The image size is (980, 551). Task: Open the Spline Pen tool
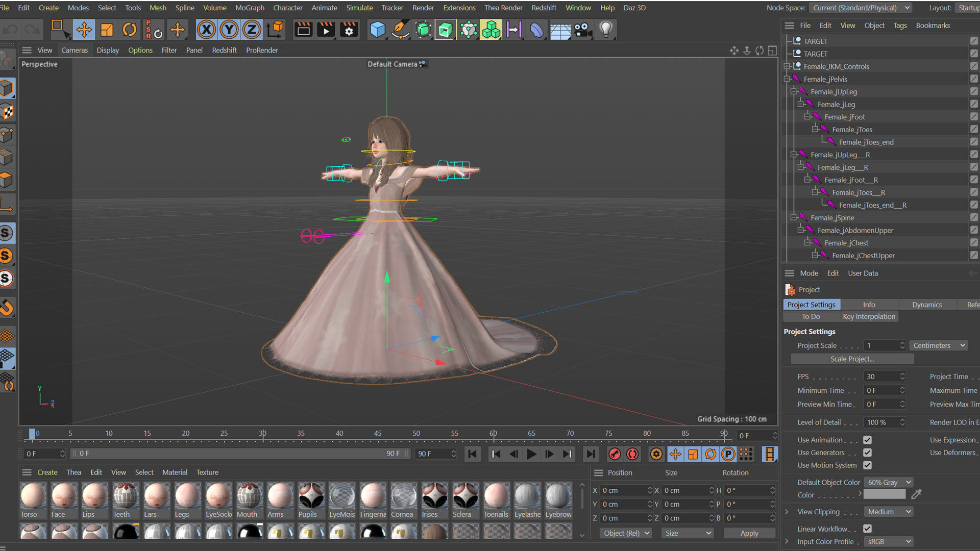400,30
